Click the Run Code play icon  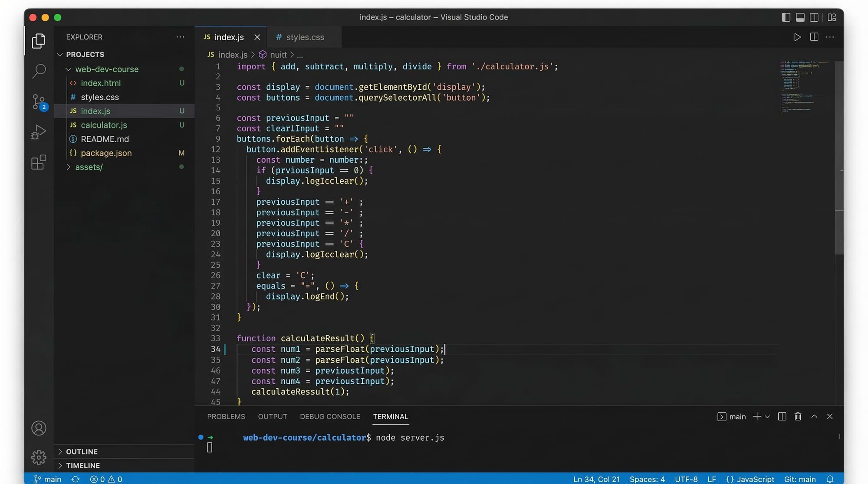coord(797,37)
